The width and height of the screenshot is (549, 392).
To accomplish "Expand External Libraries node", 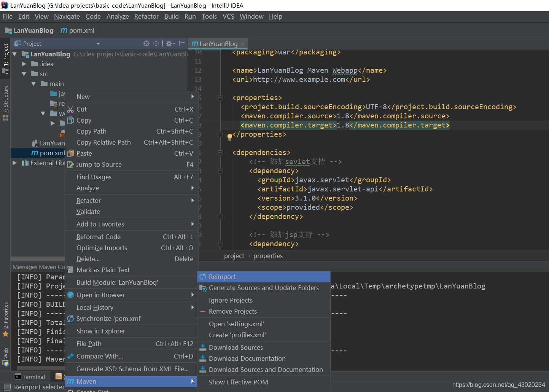I will point(14,163).
